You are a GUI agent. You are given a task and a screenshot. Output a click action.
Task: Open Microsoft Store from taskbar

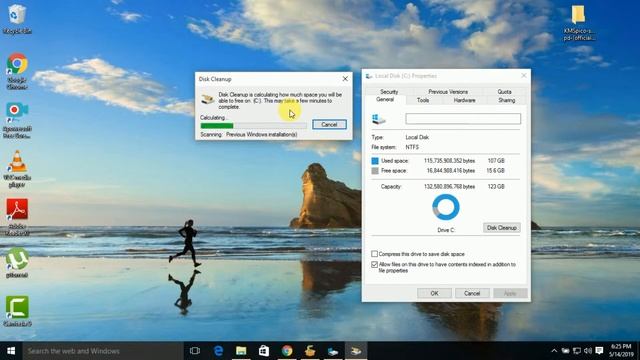pos(264,351)
